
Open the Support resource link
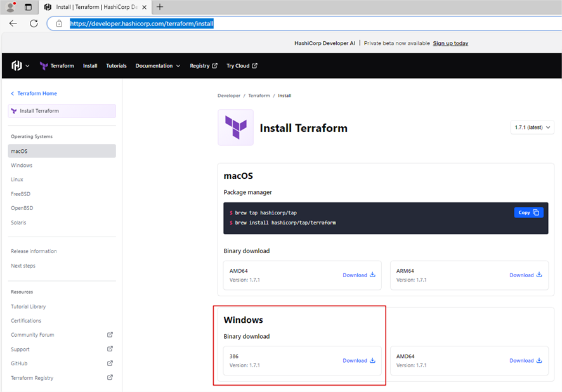coord(20,350)
